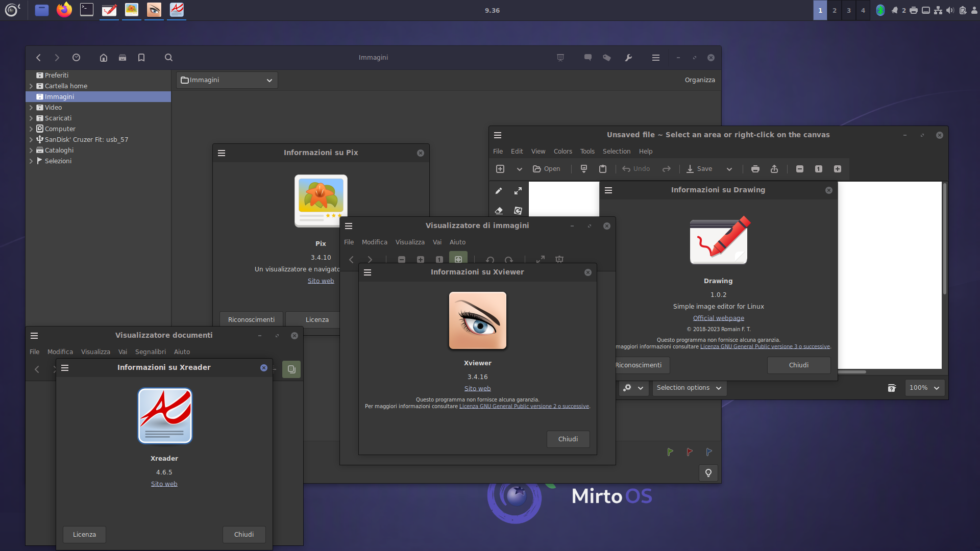Click the red flag icon in Pix
The width and height of the screenshot is (980, 551).
coord(690,452)
